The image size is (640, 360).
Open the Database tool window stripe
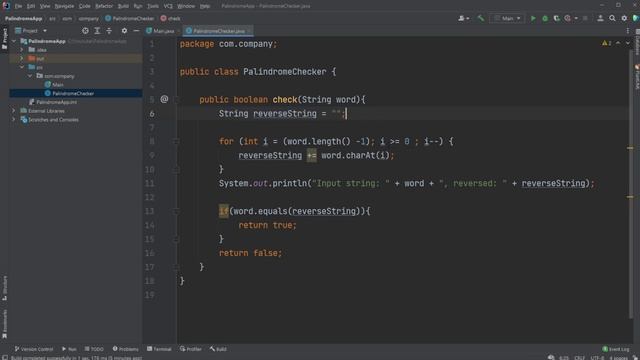[637, 42]
